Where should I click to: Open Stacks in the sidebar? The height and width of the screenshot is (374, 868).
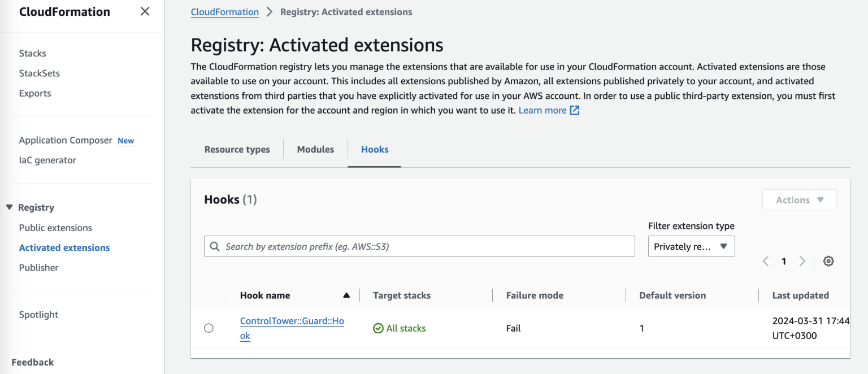coord(33,53)
